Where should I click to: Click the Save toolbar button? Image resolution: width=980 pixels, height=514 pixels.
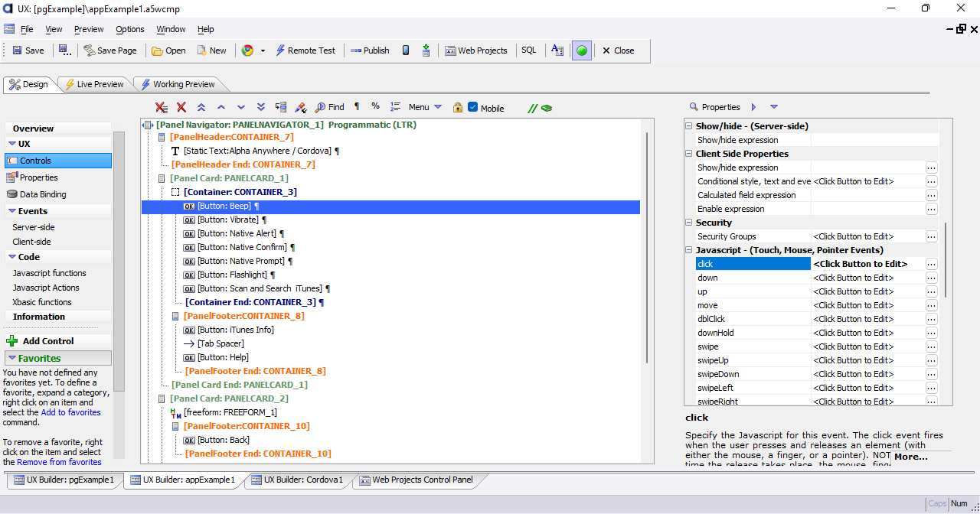(28, 50)
